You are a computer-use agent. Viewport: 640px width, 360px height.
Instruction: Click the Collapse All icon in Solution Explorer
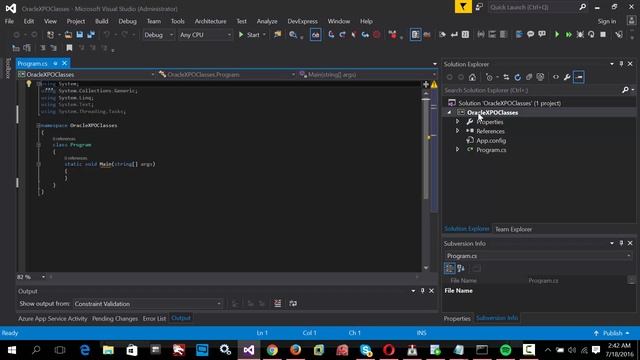pyautogui.click(x=529, y=77)
